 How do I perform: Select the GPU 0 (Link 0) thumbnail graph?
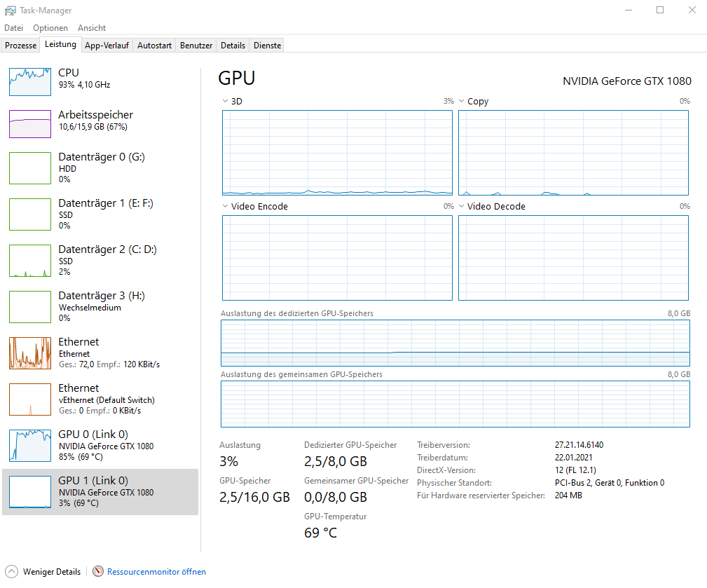(29, 446)
